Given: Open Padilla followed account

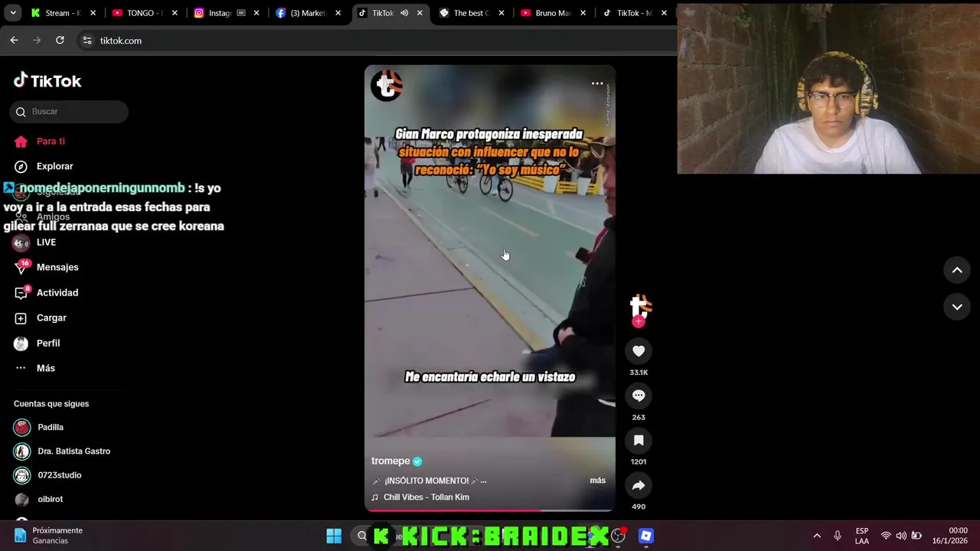Looking at the screenshot, I should click(x=51, y=427).
